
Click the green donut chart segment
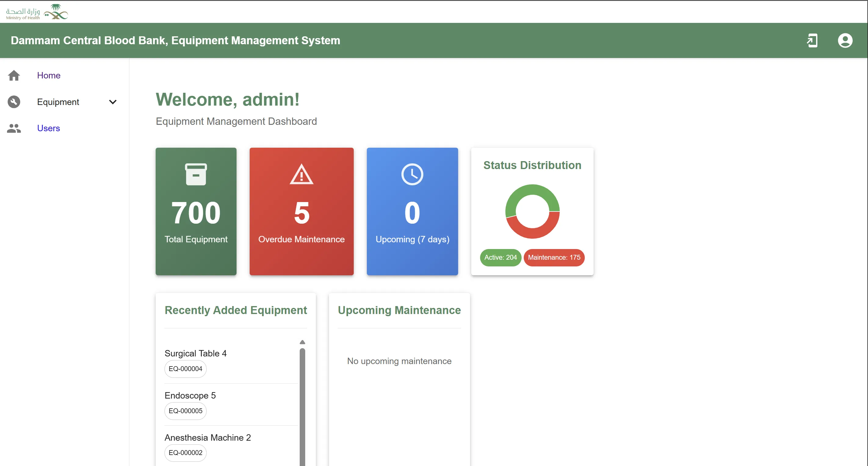[532, 190]
